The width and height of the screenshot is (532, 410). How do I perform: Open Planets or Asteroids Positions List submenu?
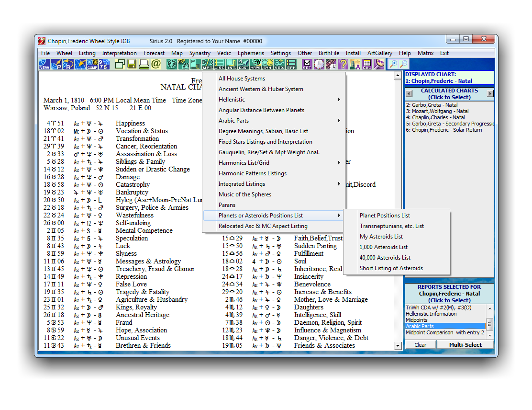tap(274, 216)
